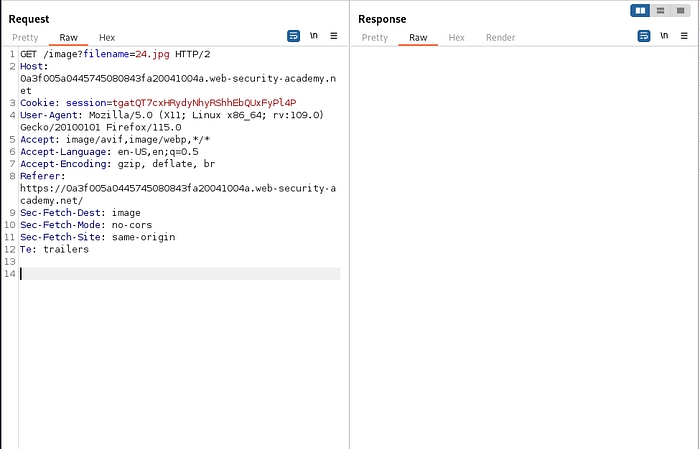Show non-printable characters (\n) in Response panel
Image resolution: width=700 pixels, height=449 pixels.
[x=663, y=36]
